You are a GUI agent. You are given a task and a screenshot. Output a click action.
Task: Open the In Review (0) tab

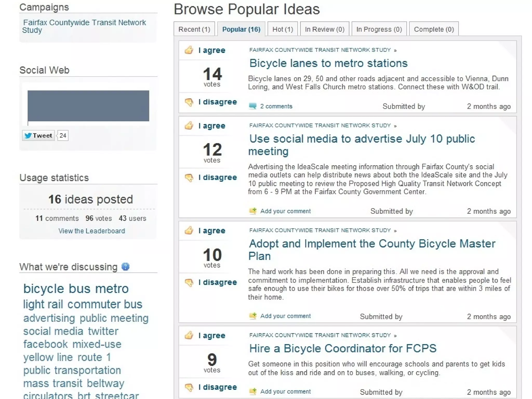coord(324,29)
